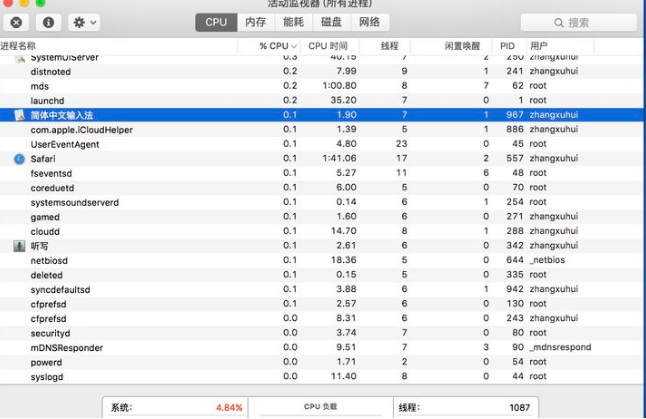Sort processes by % CPU column
646x419 pixels.
(x=273, y=46)
